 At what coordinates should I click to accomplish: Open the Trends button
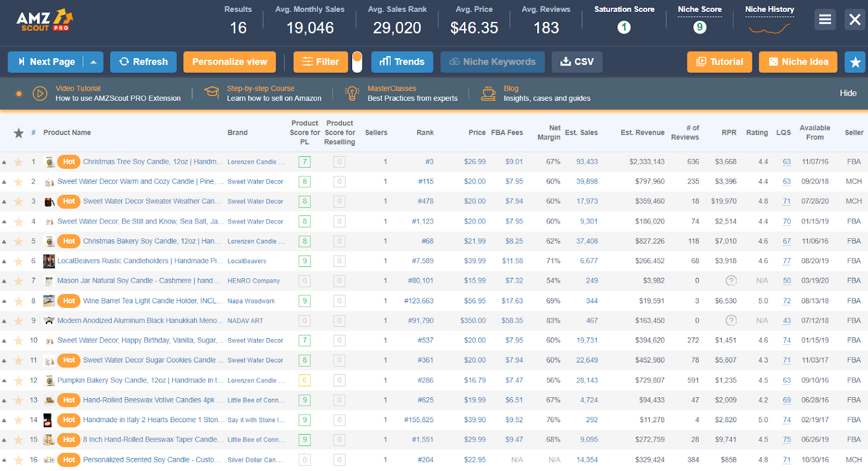402,62
